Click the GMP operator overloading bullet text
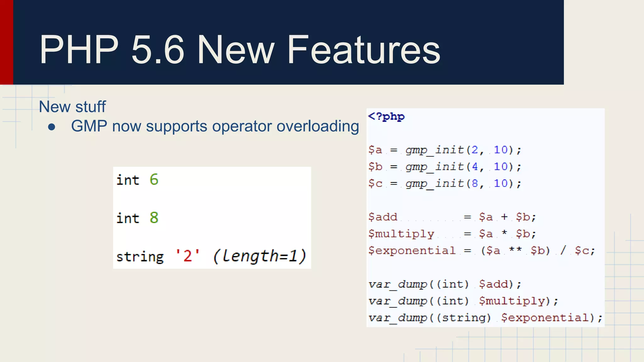The width and height of the screenshot is (644, 362). (x=215, y=126)
